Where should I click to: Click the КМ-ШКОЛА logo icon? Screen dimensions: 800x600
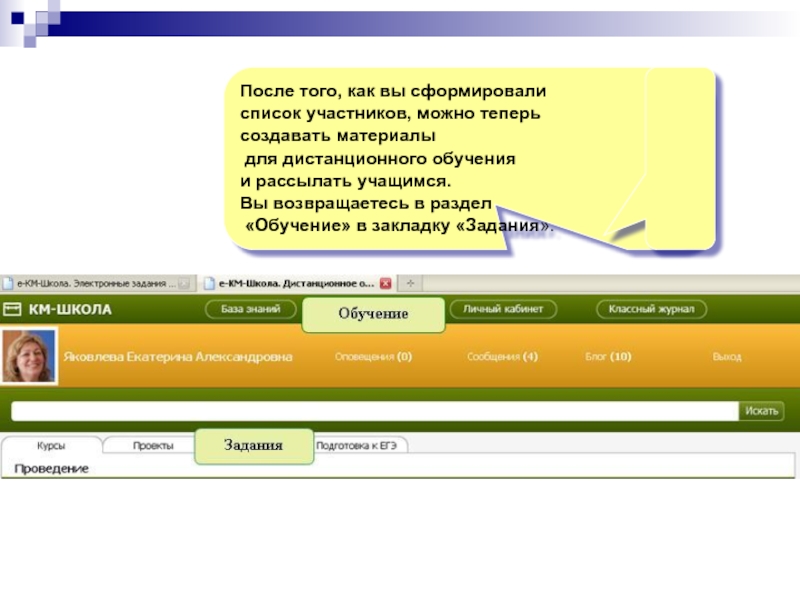12,309
